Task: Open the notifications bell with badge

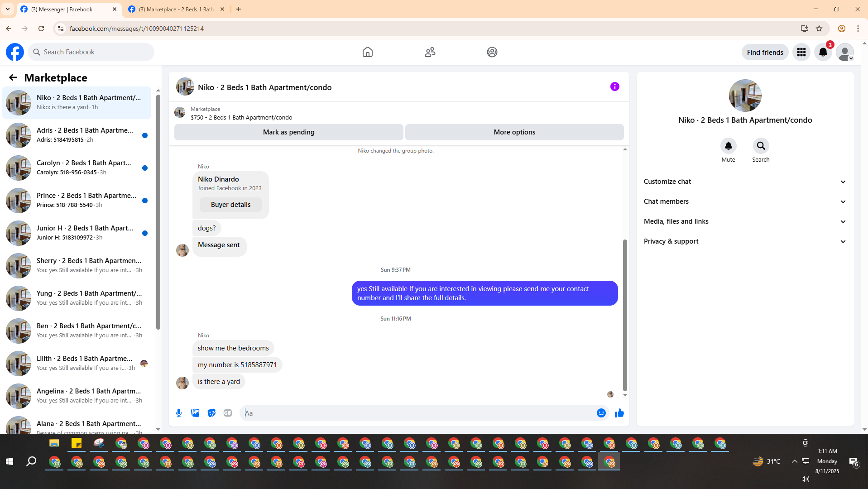Action: tap(823, 52)
